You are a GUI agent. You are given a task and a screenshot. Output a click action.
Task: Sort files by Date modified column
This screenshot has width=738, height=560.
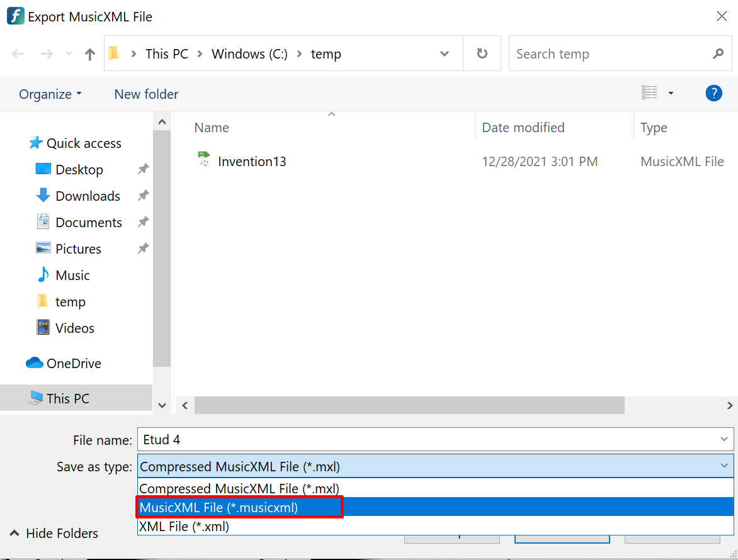tap(523, 128)
